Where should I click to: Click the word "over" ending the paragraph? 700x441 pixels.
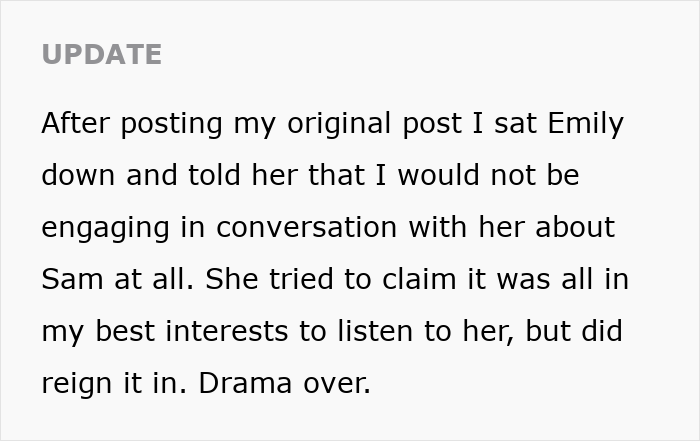[x=334, y=382]
